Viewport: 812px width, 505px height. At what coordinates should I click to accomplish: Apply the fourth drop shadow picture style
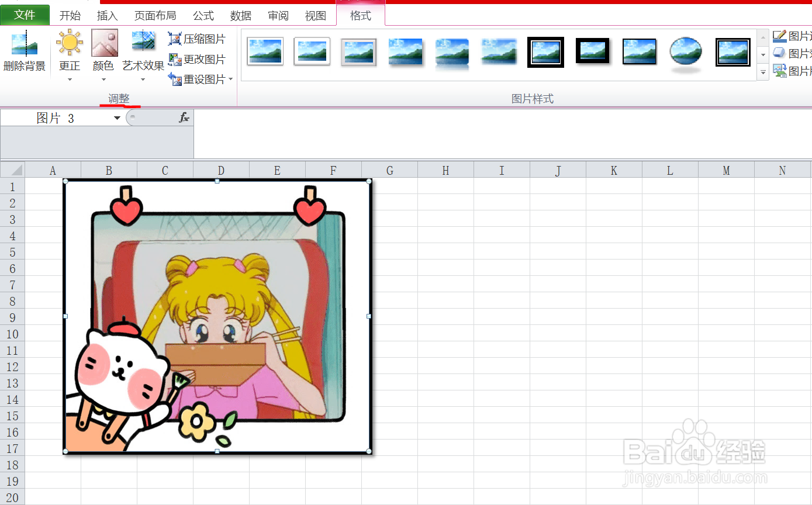coord(405,51)
